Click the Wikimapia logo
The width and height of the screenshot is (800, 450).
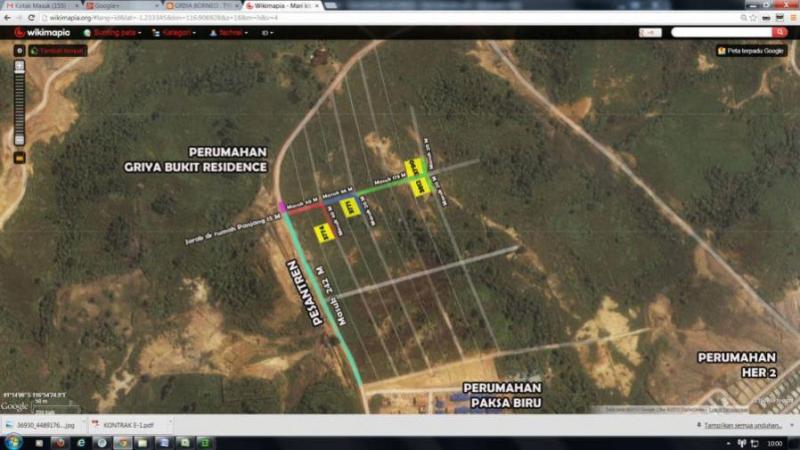pyautogui.click(x=42, y=32)
